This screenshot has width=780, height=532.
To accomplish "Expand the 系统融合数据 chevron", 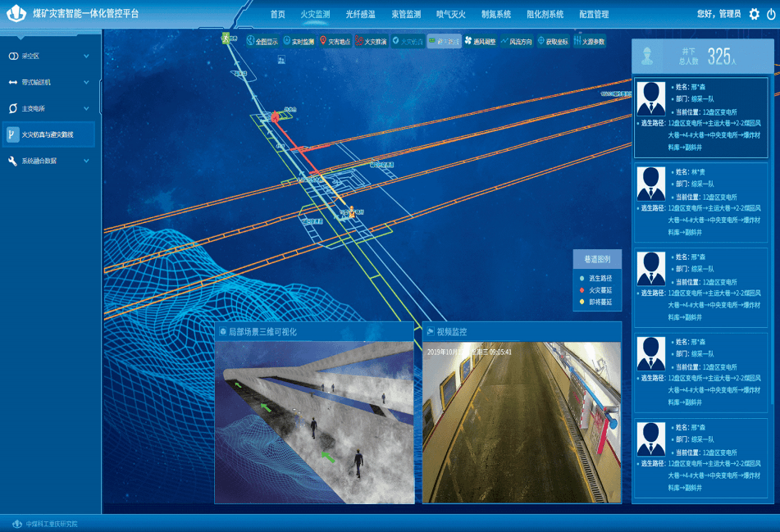I will coord(86,161).
